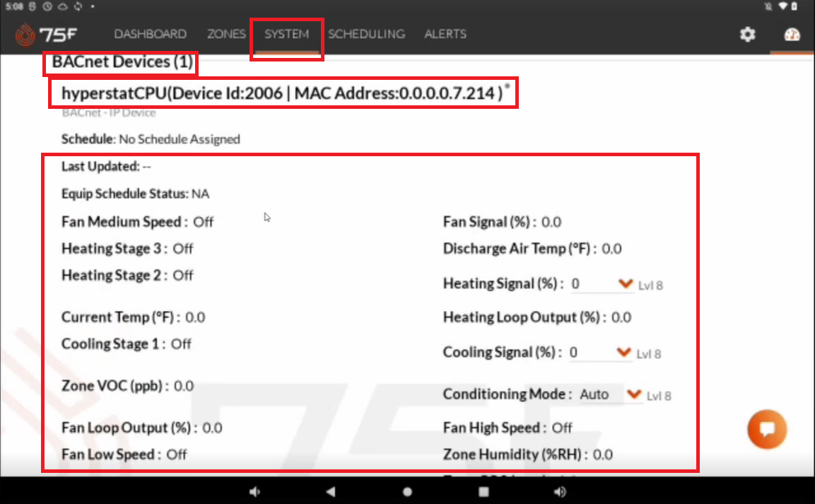
Task: Tap the battery status icon
Action: click(x=795, y=6)
